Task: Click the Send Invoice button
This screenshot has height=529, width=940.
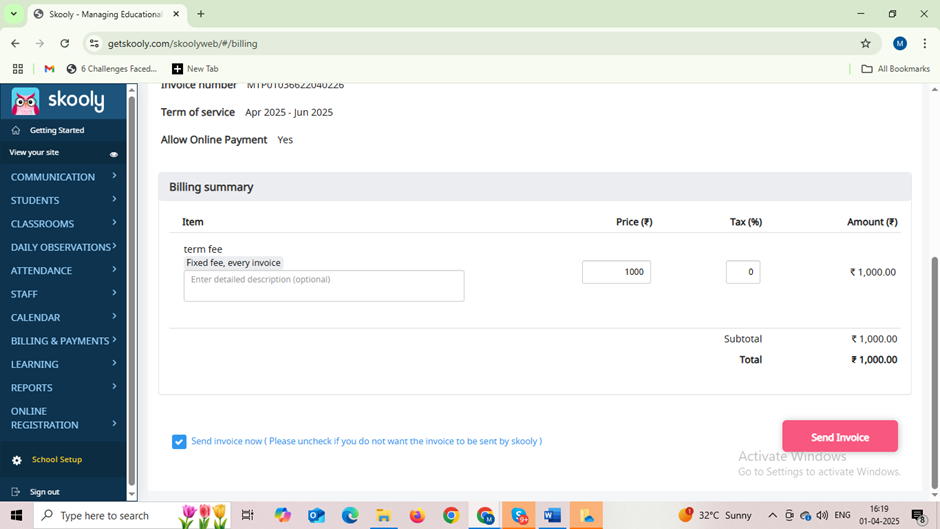Action: [x=840, y=437]
